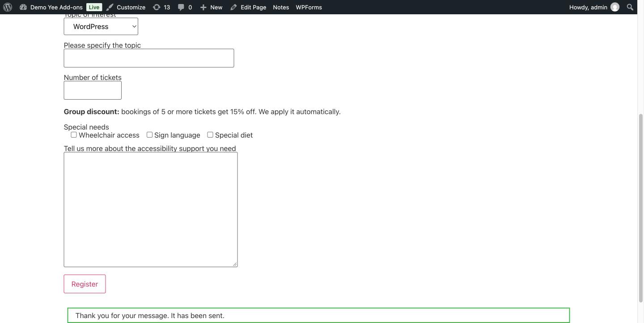Image resolution: width=644 pixels, height=323 pixels.
Task: Click the Number of tickets label
Action: pyautogui.click(x=93, y=77)
